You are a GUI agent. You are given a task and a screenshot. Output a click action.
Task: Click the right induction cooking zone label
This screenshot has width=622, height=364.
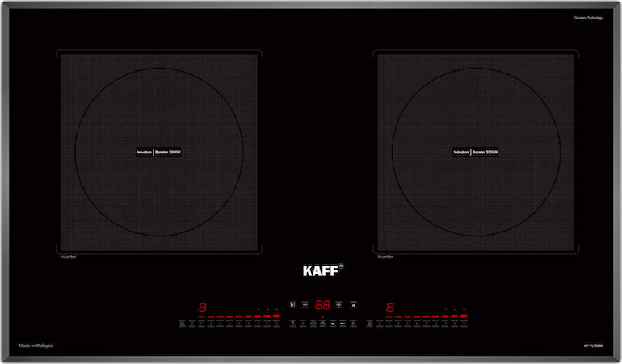tap(475, 152)
